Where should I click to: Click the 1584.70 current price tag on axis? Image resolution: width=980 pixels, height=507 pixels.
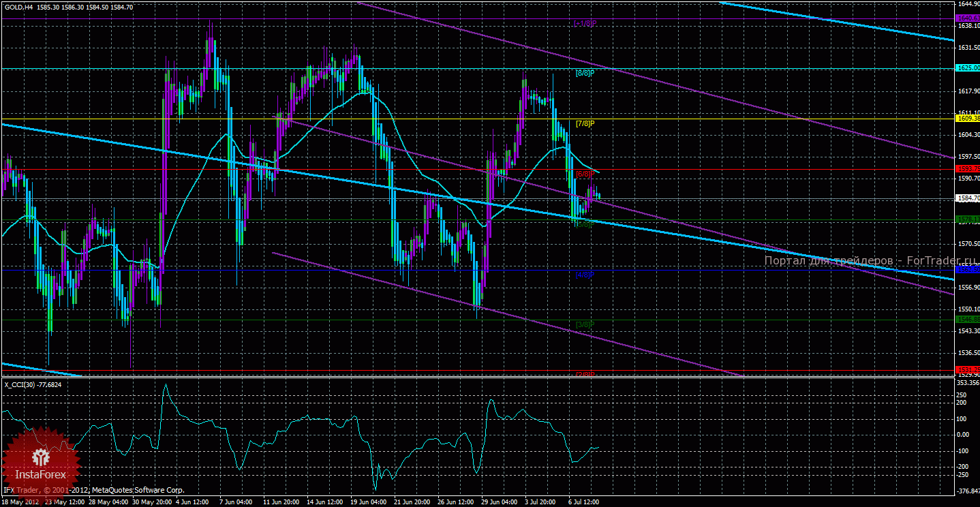coord(968,198)
